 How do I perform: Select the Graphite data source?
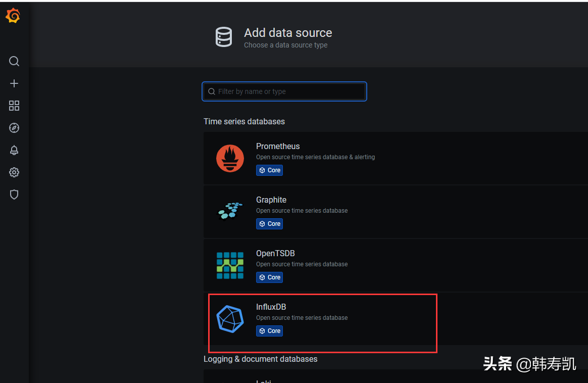point(354,212)
